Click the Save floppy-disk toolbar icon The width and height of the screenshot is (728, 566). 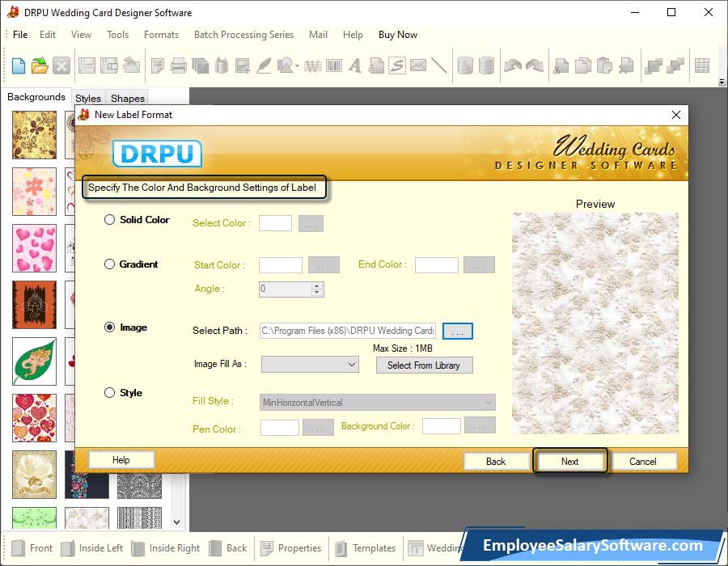pos(87,65)
